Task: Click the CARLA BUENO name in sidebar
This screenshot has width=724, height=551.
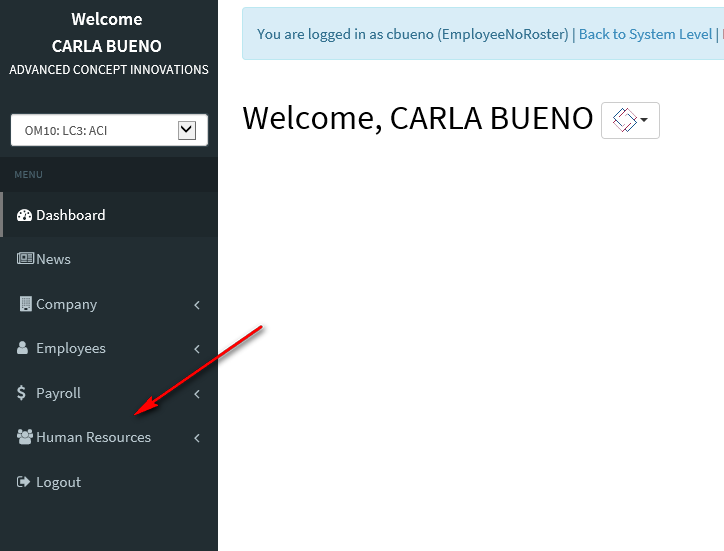Action: click(107, 46)
